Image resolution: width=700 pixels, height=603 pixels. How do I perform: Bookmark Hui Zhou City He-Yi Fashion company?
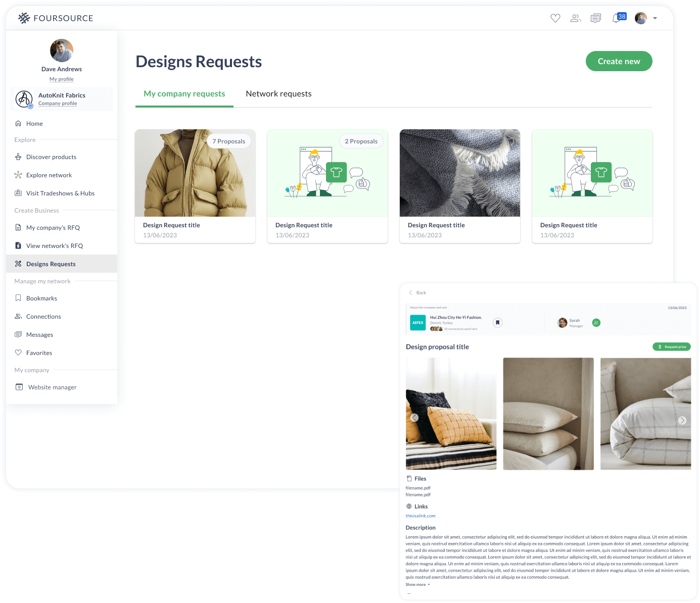tap(497, 322)
